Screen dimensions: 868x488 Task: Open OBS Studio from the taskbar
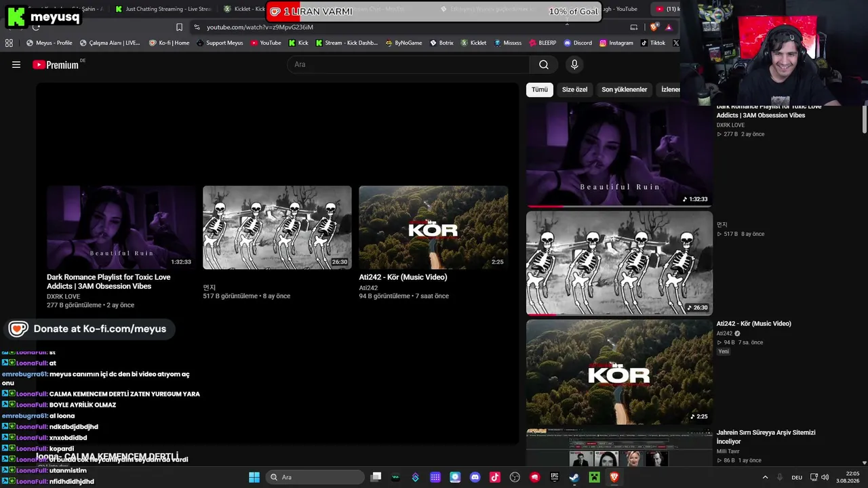pyautogui.click(x=515, y=477)
